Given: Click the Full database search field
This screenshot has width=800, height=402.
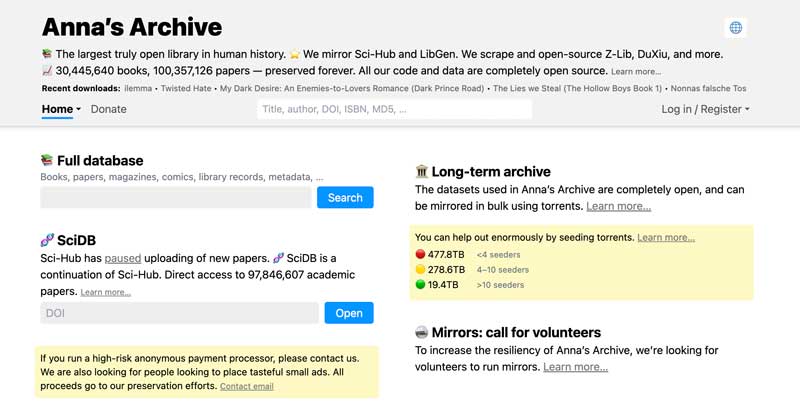Looking at the screenshot, I should [176, 198].
